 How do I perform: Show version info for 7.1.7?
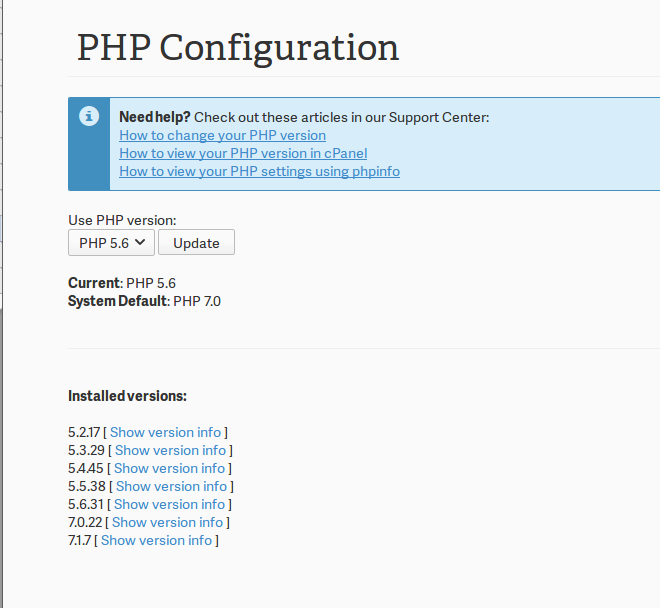click(x=156, y=540)
